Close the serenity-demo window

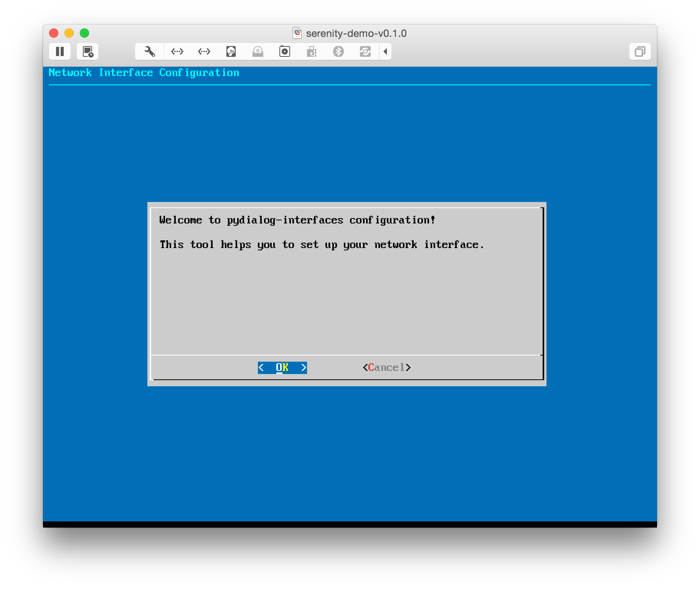[x=54, y=33]
